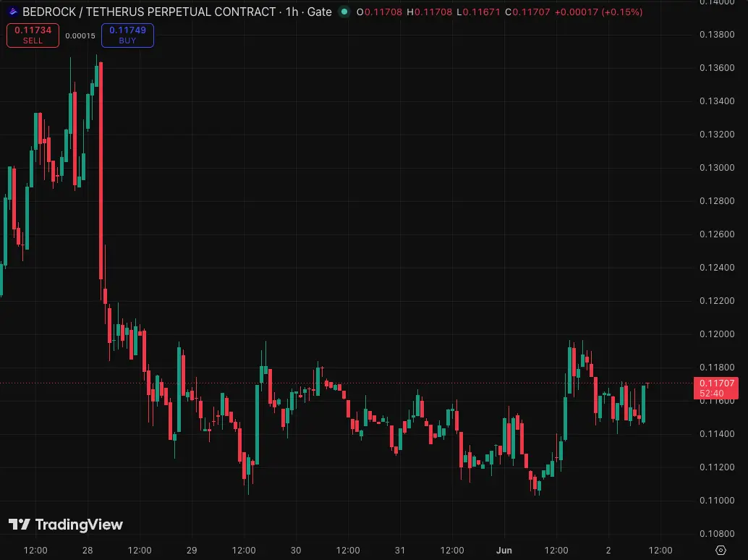Viewport: 748px width, 560px height.
Task: Click the BEDROCK / TETHERUS PERPETUAL CONTRACT title
Action: coord(149,12)
